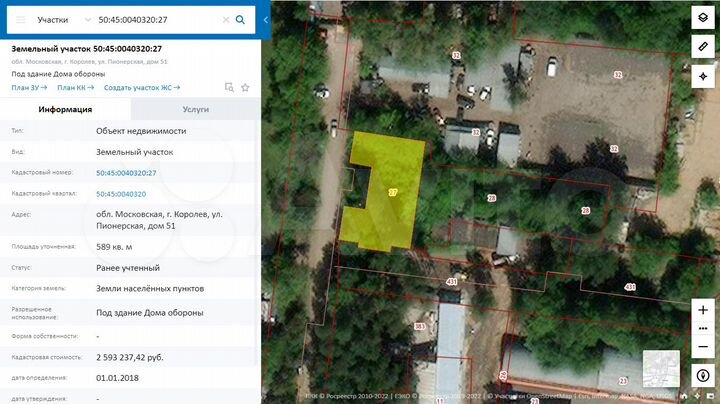720x404 pixels.
Task: Run search with magnifier icon
Action: 240,20
